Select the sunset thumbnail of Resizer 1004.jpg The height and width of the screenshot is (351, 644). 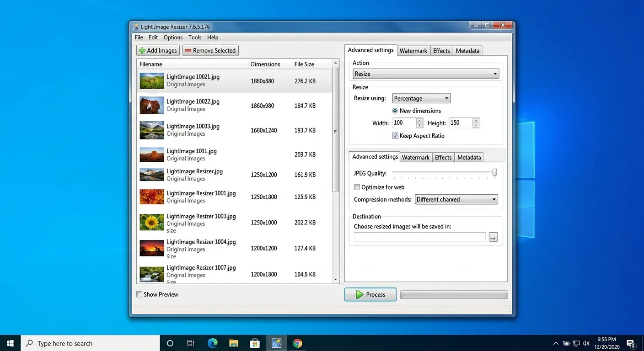(152, 248)
